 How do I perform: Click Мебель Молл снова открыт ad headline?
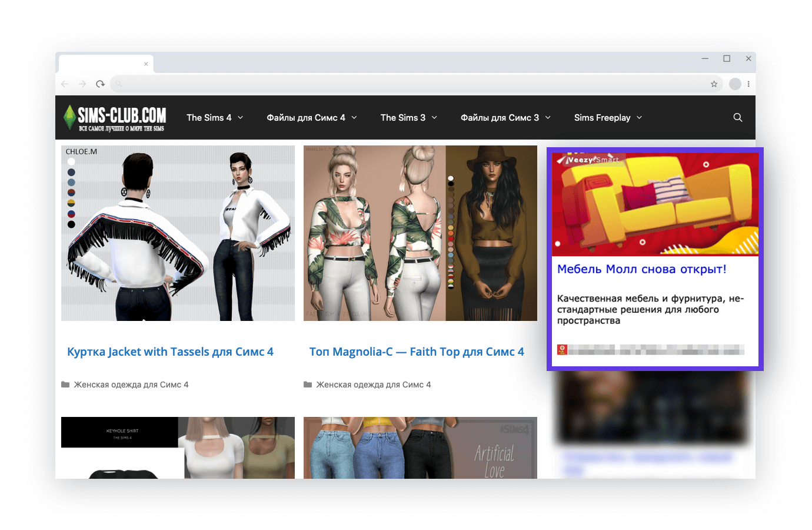pos(641,269)
